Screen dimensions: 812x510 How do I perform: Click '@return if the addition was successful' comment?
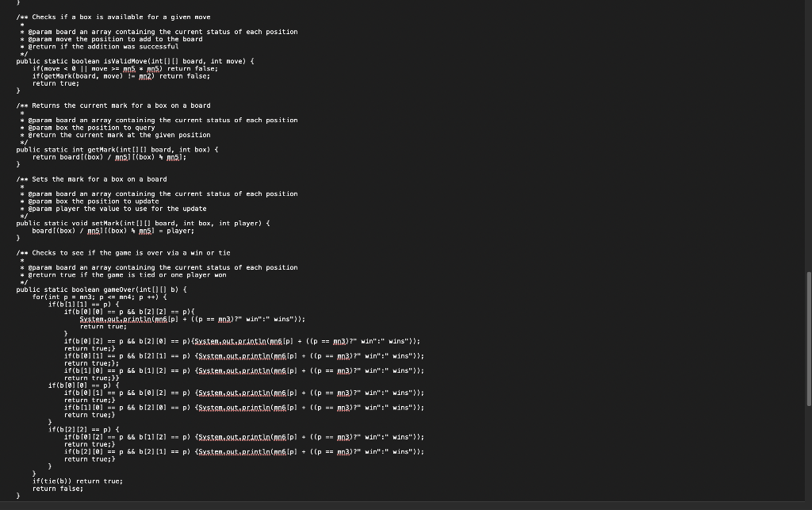[103, 47]
